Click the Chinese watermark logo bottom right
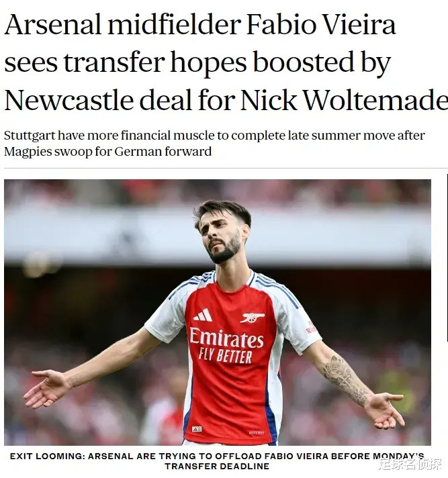This screenshot has width=448, height=478. pos(410,464)
